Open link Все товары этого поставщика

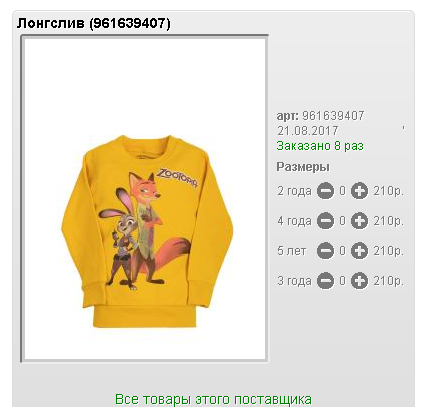click(213, 399)
